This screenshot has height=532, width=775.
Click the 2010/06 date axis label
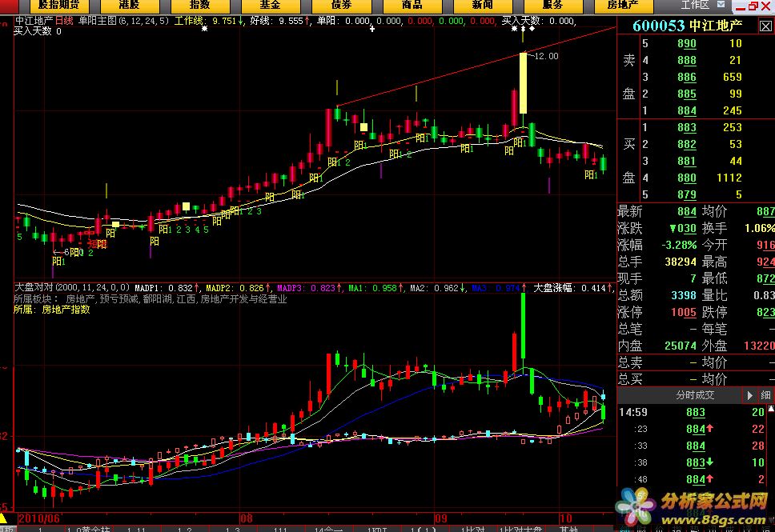click(38, 518)
